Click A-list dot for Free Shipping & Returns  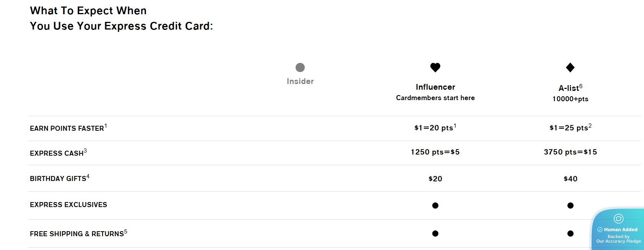pos(570,234)
